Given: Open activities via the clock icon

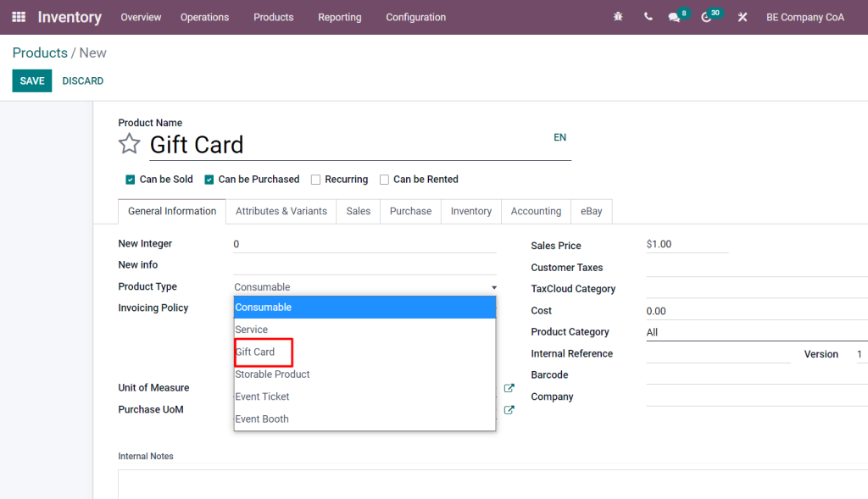Looking at the screenshot, I should click(708, 16).
